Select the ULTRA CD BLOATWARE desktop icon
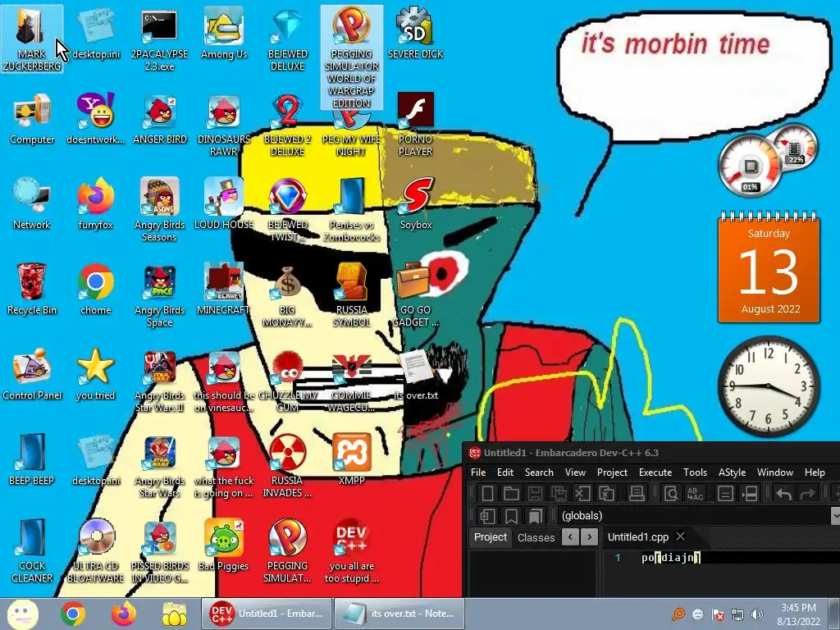 click(x=96, y=552)
